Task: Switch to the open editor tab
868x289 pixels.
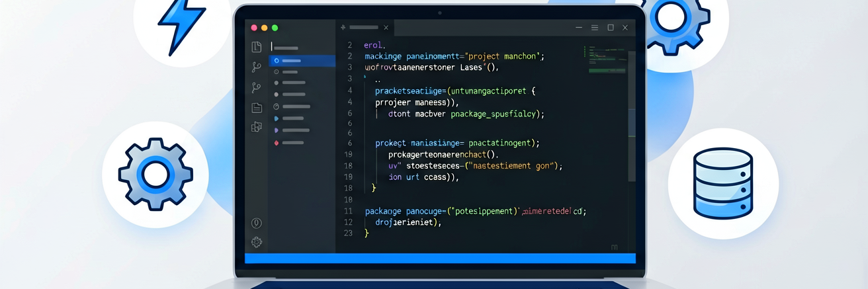Action: 363,28
